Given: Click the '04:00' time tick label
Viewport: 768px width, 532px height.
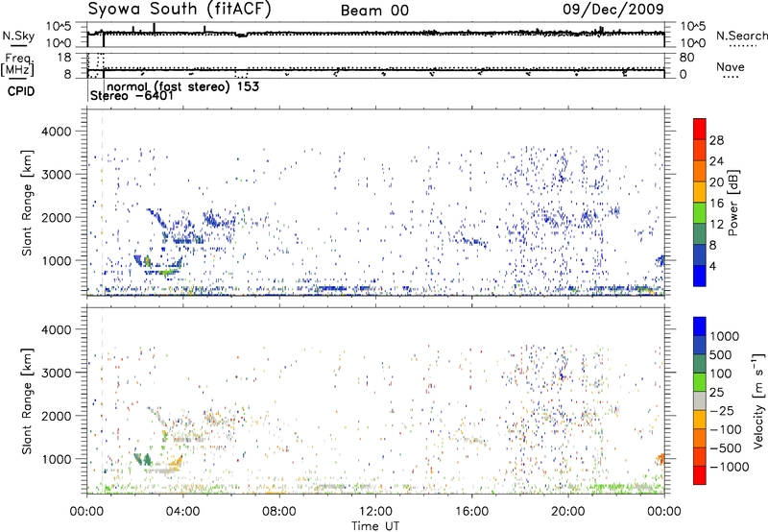Looking at the screenshot, I should point(182,512).
